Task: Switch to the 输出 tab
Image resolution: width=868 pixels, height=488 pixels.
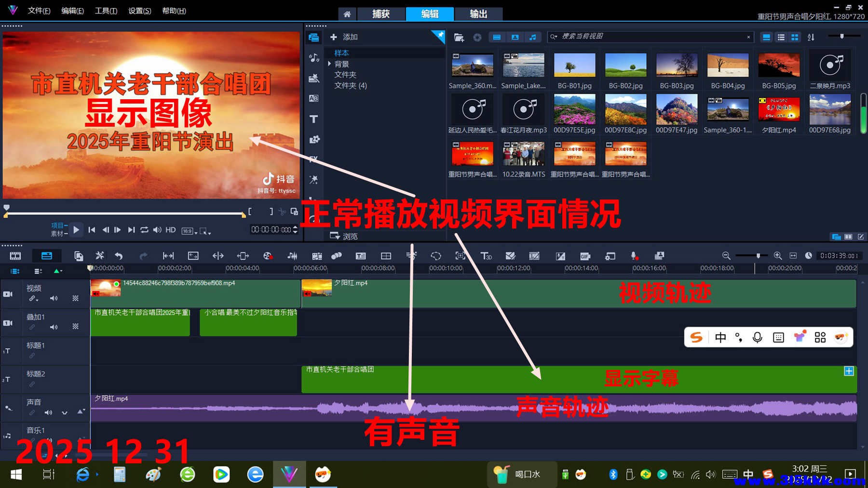Action: 478,14
